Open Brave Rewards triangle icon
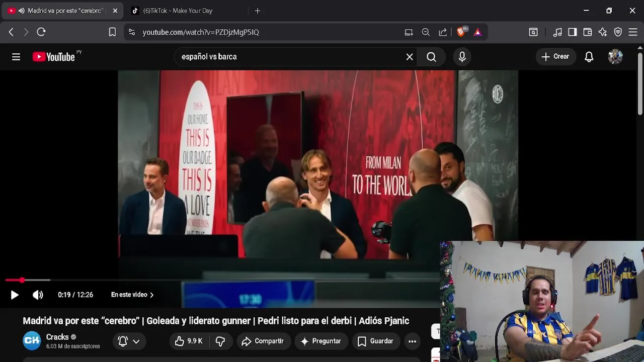Image resolution: width=644 pixels, height=362 pixels. (x=477, y=32)
